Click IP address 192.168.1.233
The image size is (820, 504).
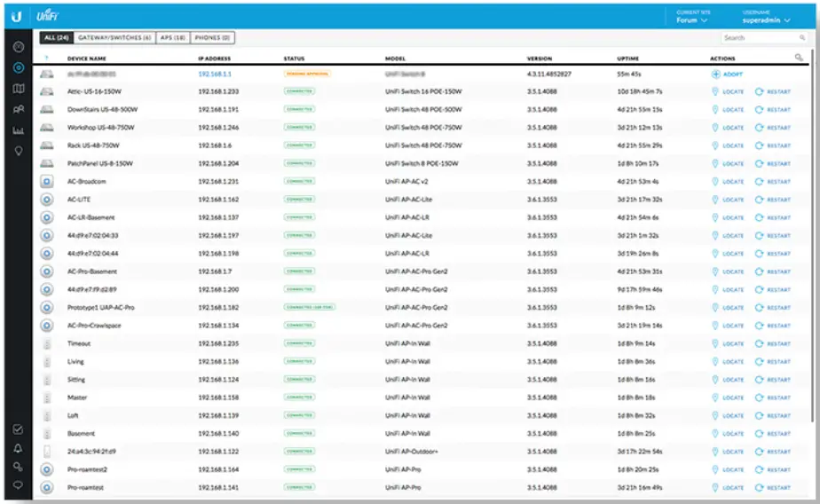click(x=218, y=91)
